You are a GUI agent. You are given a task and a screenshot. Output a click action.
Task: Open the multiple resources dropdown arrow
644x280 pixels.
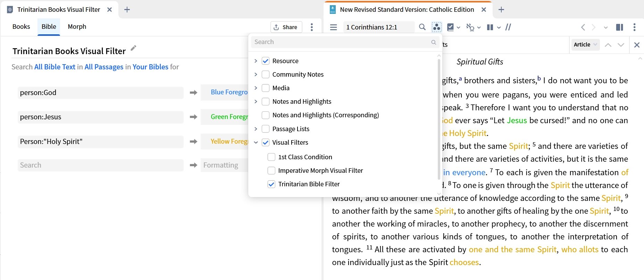(499, 27)
